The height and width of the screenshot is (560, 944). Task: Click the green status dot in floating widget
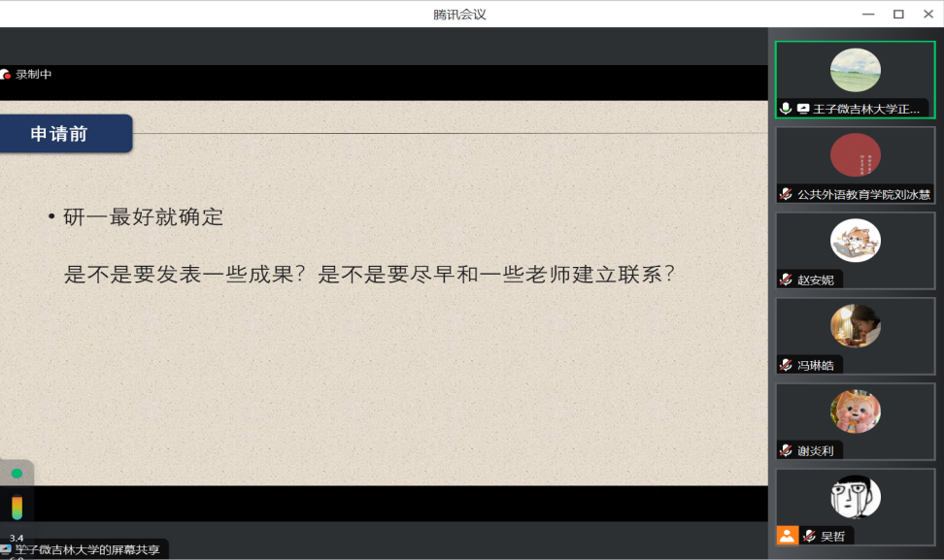coord(17,474)
